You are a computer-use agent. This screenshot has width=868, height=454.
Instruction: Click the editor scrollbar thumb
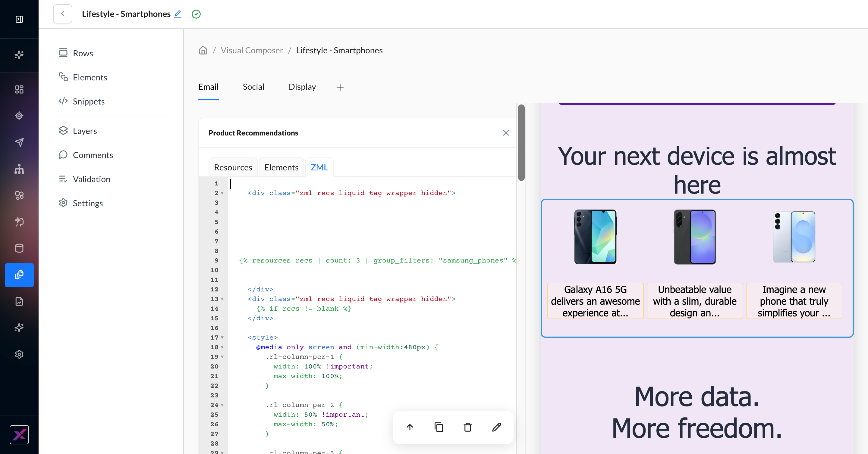[521, 143]
